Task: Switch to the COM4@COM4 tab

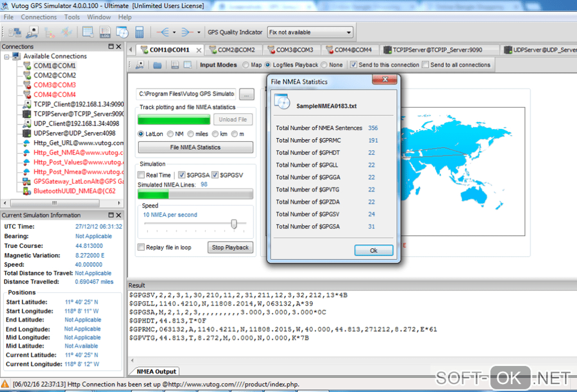Action: pyautogui.click(x=349, y=50)
